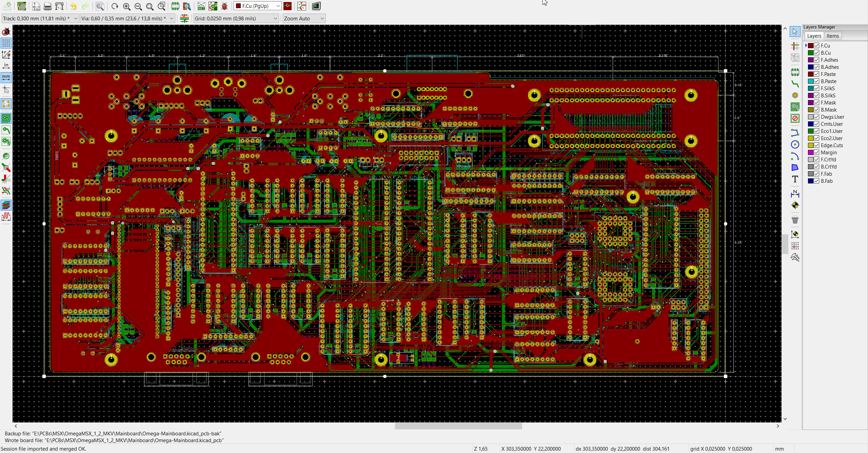Image resolution: width=868 pixels, height=453 pixels.
Task: Toggle grid display in left toolbar
Action: (6, 43)
